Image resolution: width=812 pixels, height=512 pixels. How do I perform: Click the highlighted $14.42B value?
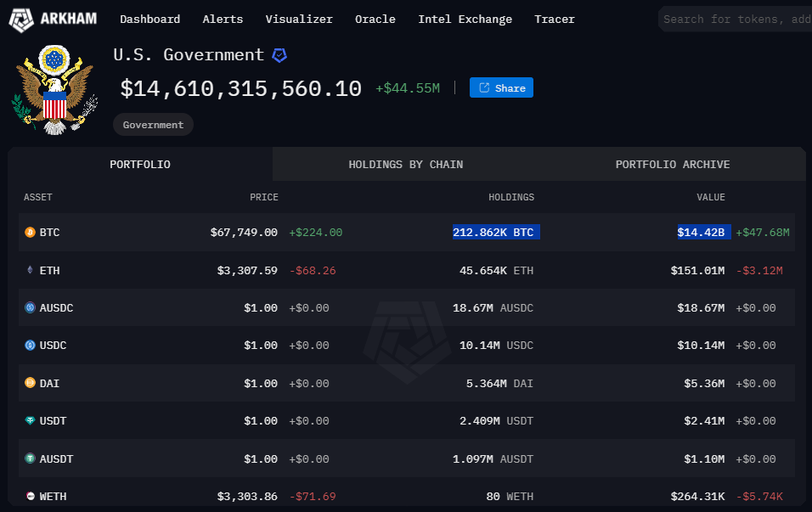(x=704, y=232)
